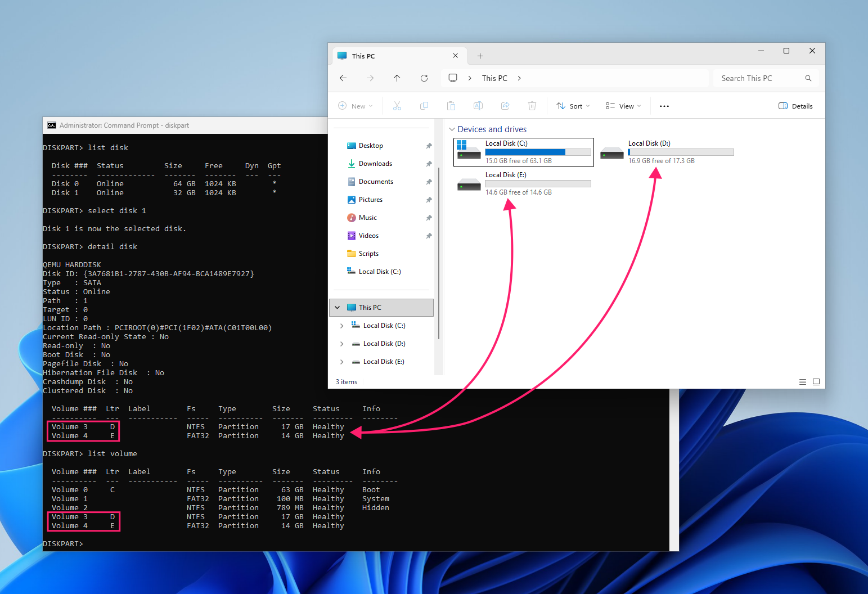Select Local Disk (D:) drive tile

click(667, 152)
